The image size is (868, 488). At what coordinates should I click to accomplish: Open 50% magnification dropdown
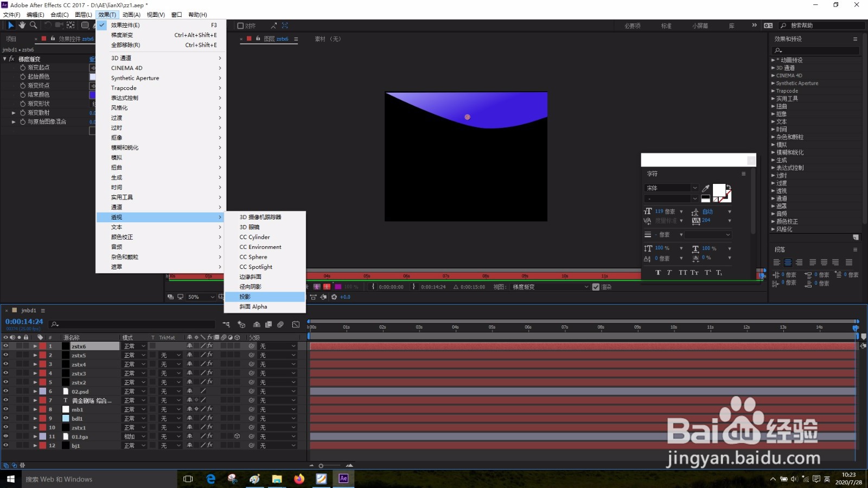click(x=201, y=297)
